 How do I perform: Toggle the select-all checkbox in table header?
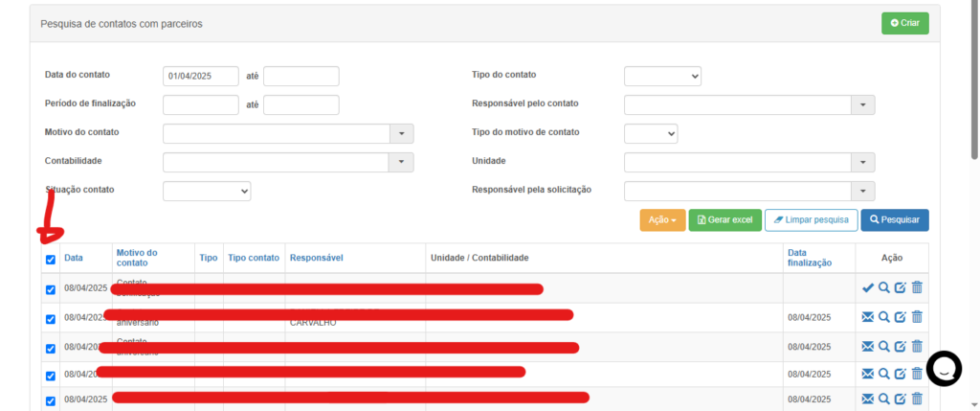coord(51,259)
